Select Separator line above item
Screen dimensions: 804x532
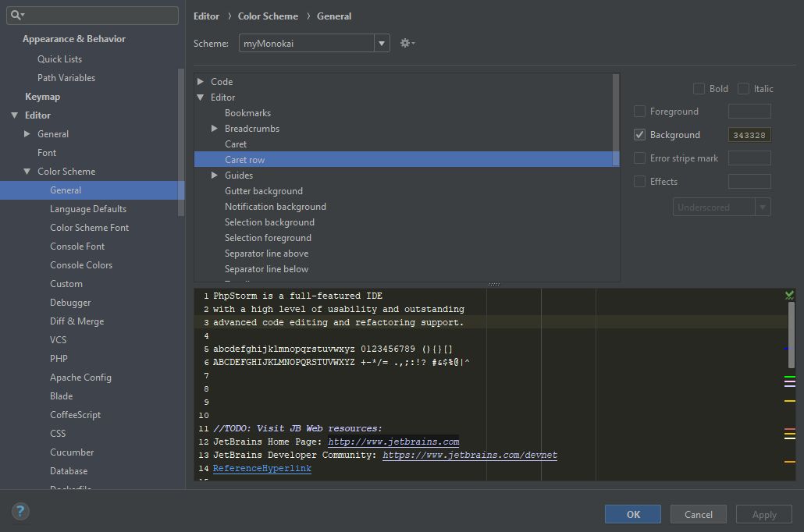tap(267, 254)
